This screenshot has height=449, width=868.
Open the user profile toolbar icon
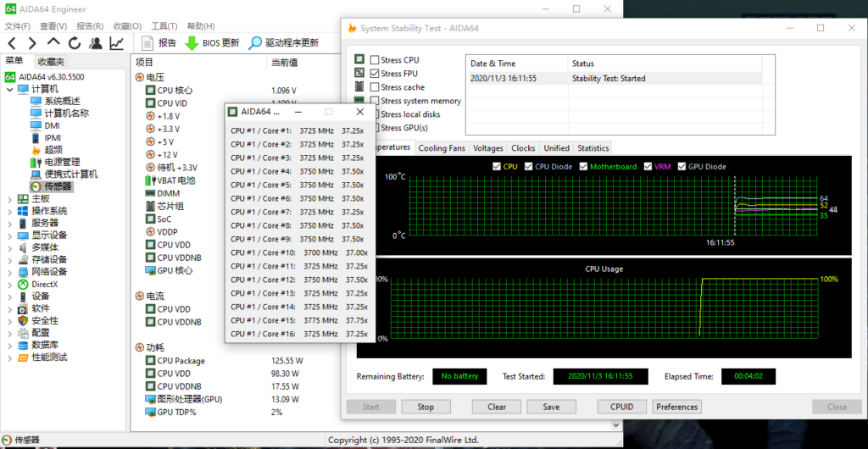pos(96,42)
